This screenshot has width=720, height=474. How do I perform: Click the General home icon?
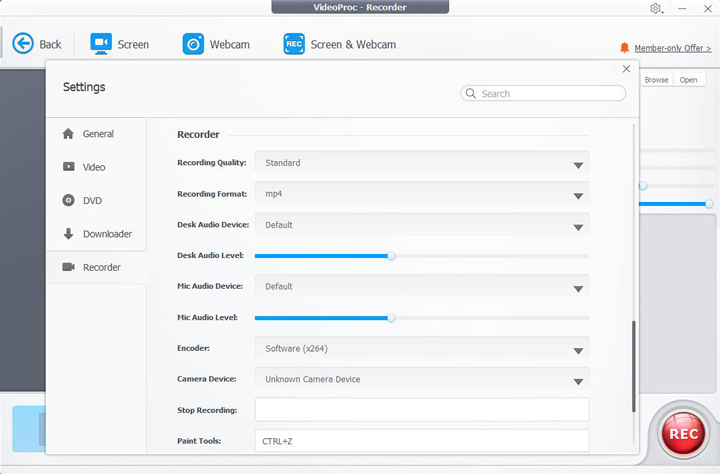coord(68,134)
